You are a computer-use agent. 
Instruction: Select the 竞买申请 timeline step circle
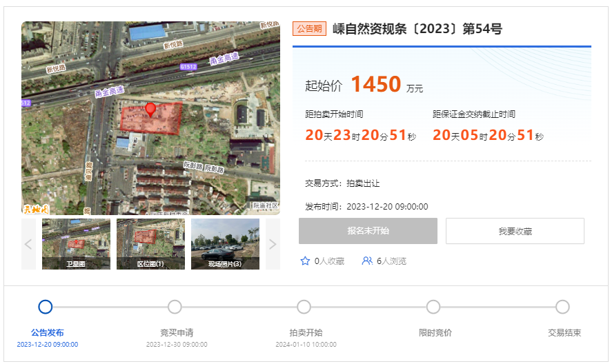[x=175, y=307]
